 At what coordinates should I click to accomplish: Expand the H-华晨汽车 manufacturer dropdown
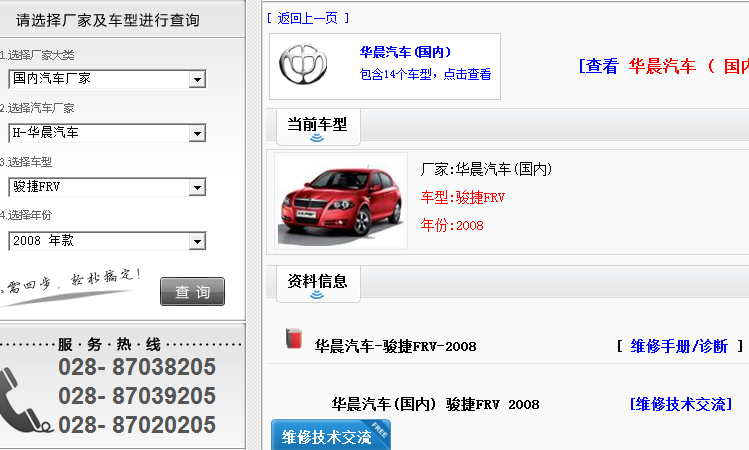107,133
